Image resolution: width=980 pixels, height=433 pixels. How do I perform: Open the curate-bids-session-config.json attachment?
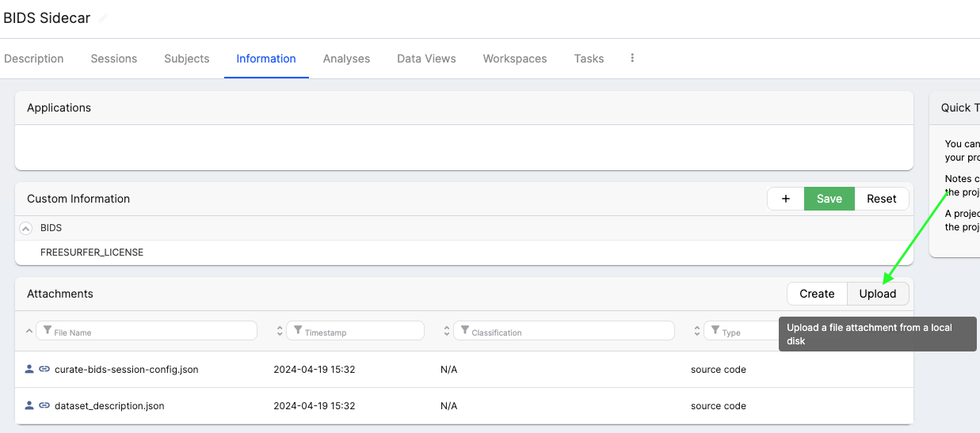[127, 370]
